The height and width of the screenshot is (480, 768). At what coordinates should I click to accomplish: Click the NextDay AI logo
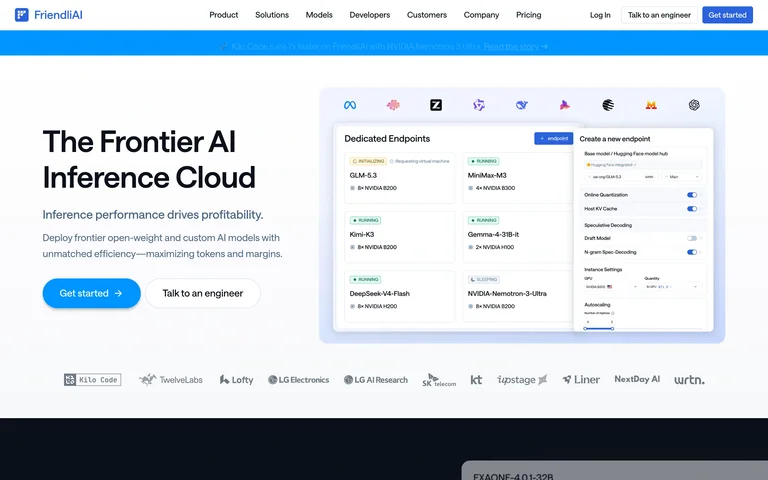click(637, 379)
